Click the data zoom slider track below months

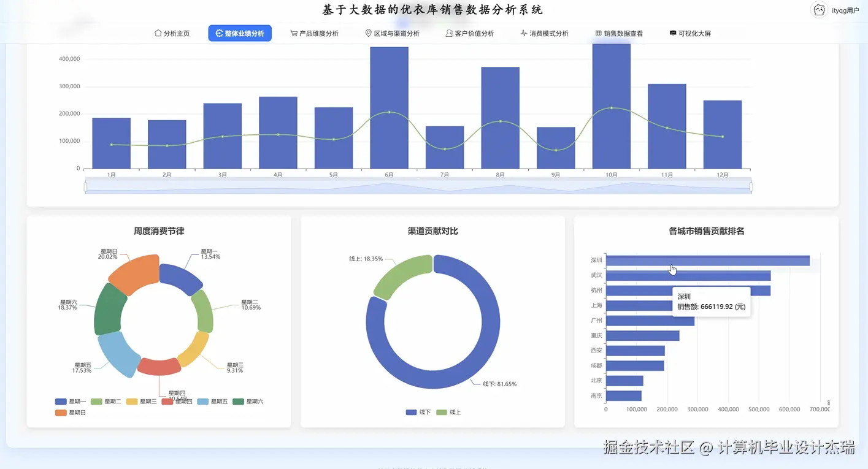(418, 188)
